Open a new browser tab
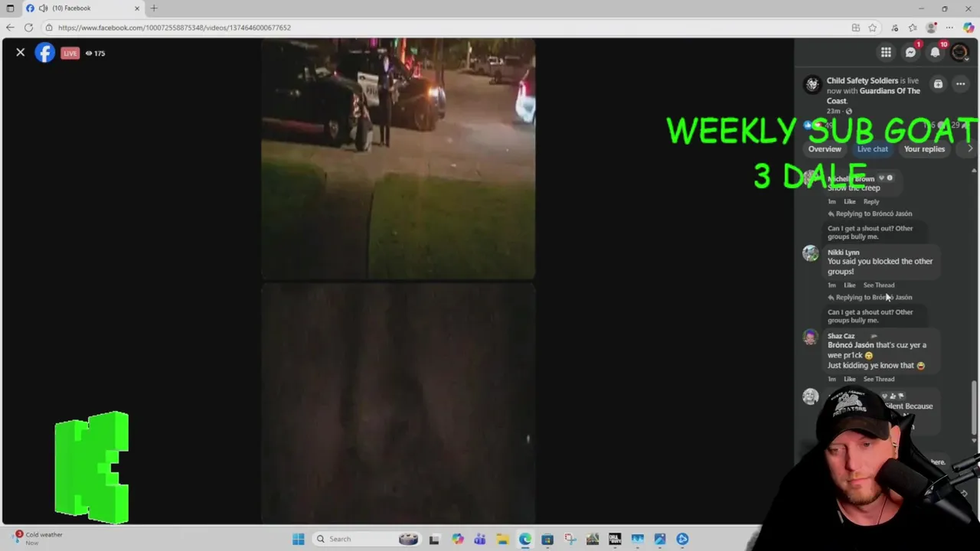 (x=154, y=8)
